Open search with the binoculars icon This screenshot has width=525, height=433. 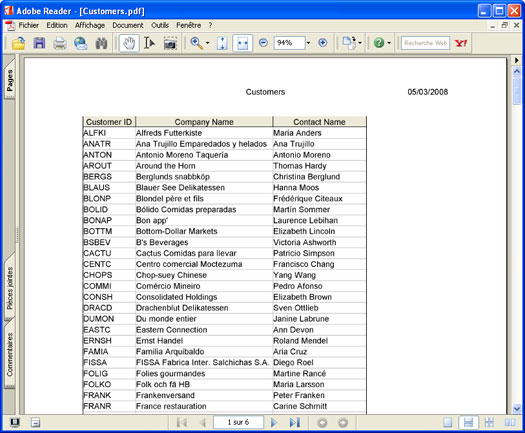point(101,43)
